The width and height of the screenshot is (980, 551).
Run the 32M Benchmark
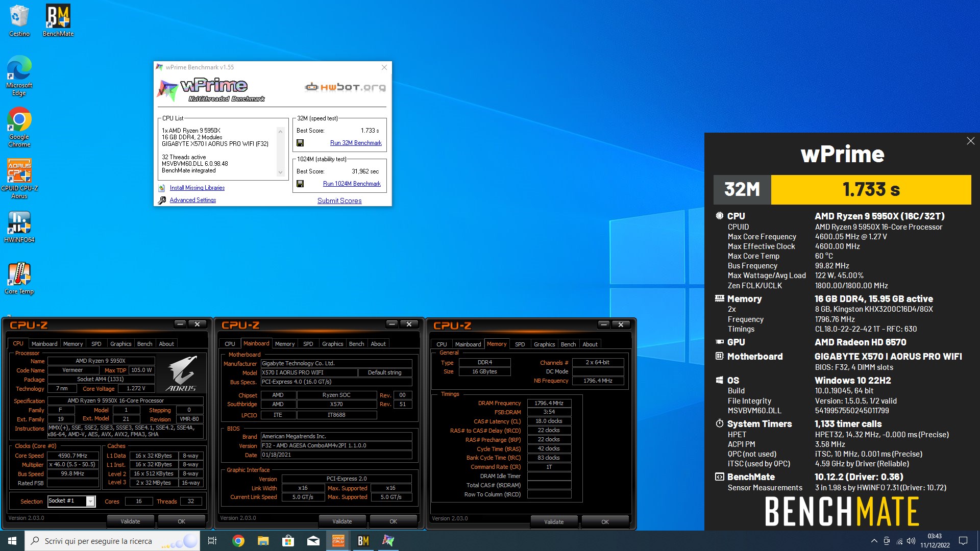click(x=356, y=143)
